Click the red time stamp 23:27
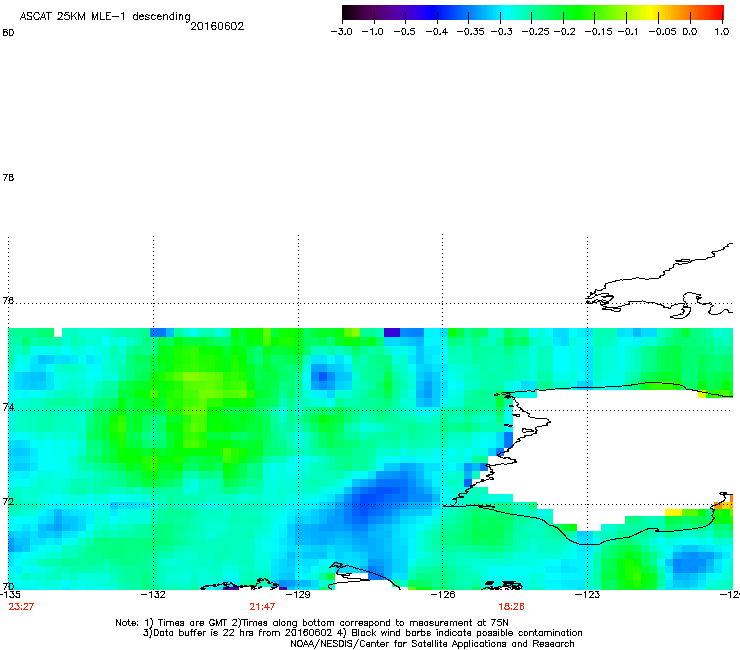The width and height of the screenshot is (740, 650). click(21, 607)
